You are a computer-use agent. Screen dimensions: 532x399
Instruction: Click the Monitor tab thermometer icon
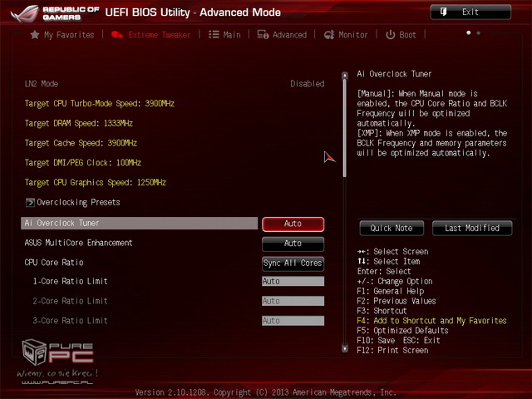click(x=329, y=35)
